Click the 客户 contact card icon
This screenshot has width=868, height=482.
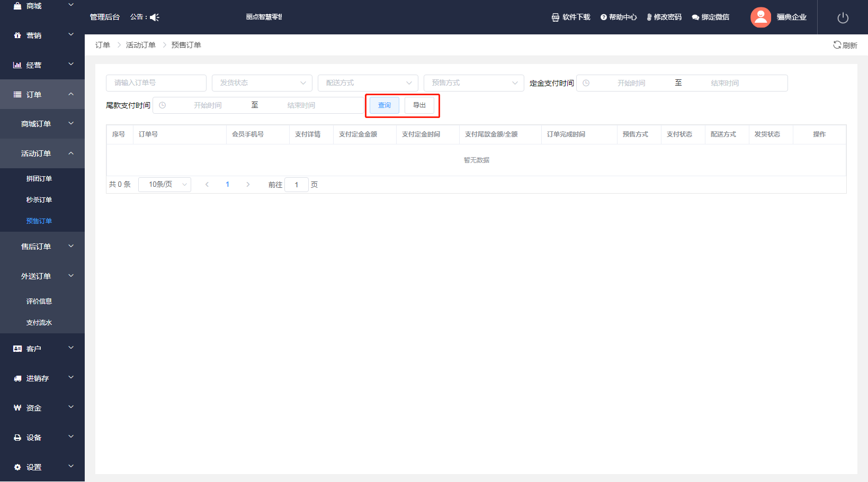click(17, 349)
